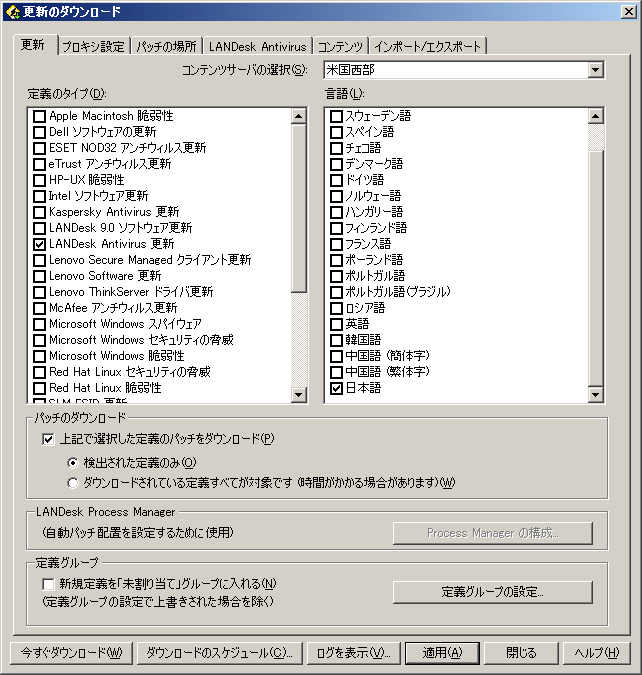Check 英語 language checkbox

(x=336, y=324)
